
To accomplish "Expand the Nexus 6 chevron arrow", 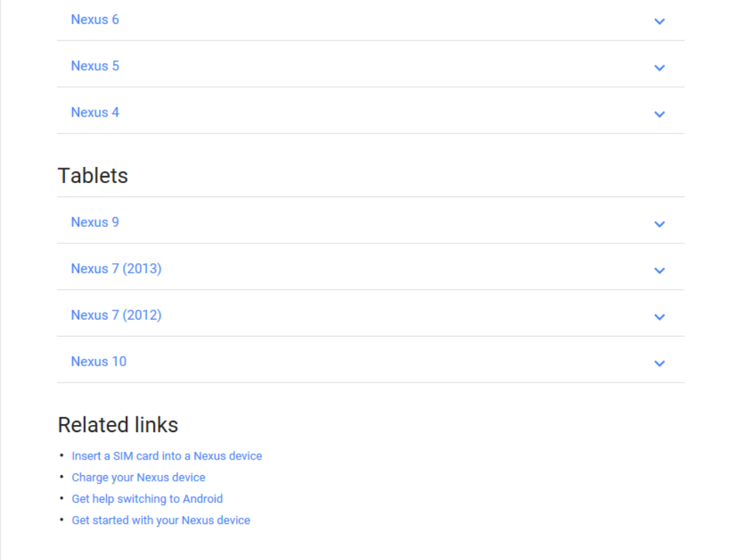I will (659, 21).
